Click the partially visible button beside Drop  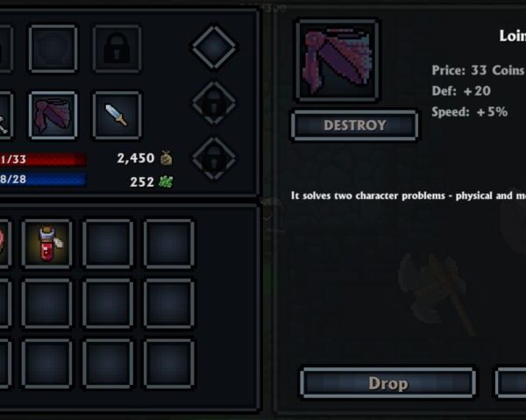[x=510, y=383]
